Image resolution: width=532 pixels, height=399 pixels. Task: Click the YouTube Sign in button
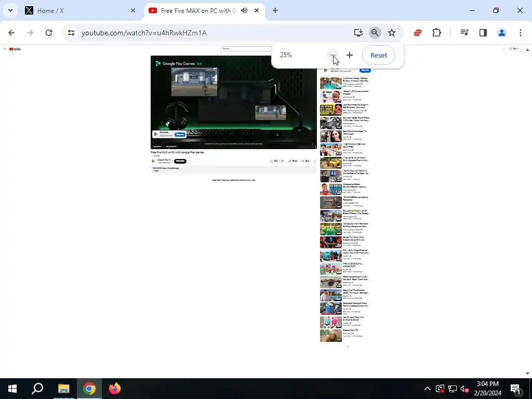pyautogui.click(x=514, y=49)
